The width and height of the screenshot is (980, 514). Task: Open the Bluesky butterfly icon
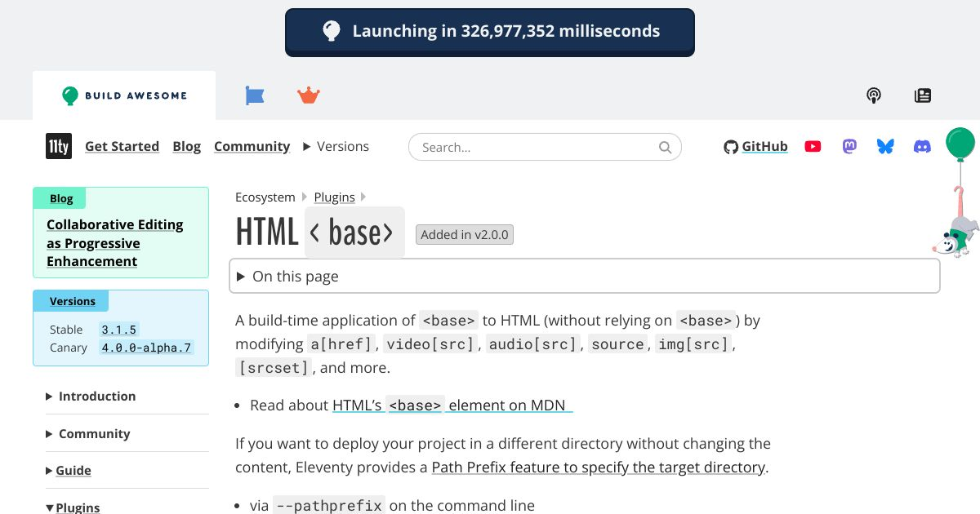(885, 147)
